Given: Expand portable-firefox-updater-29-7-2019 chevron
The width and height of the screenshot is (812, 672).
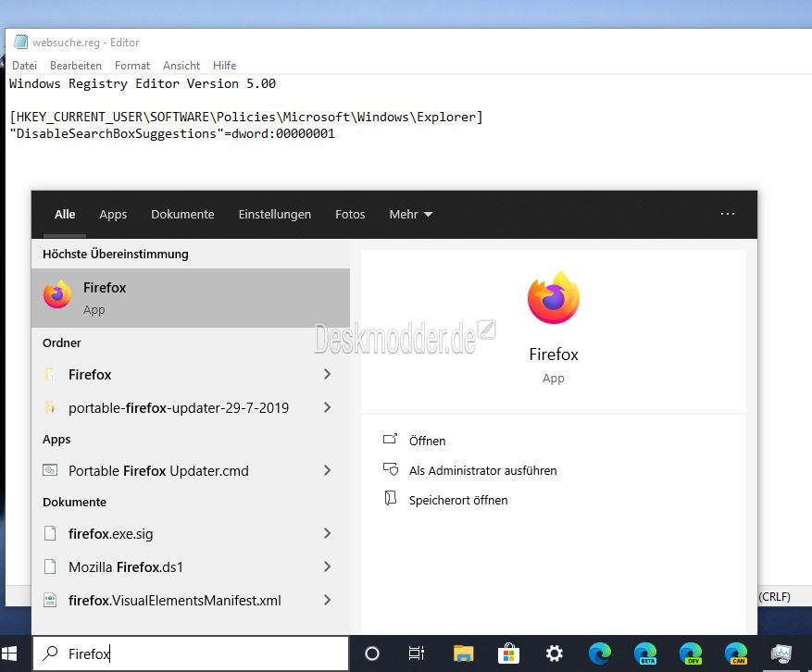Looking at the screenshot, I should [x=327, y=407].
